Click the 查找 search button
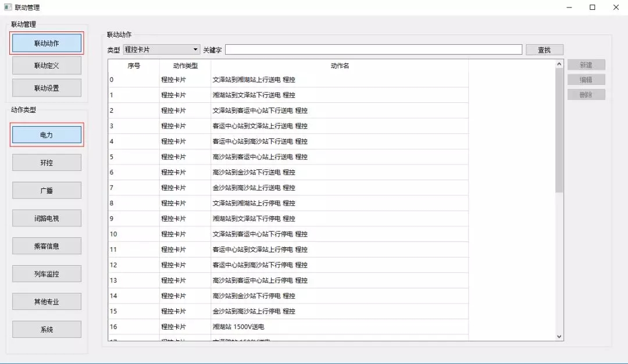The height and width of the screenshot is (364, 628). pos(544,49)
